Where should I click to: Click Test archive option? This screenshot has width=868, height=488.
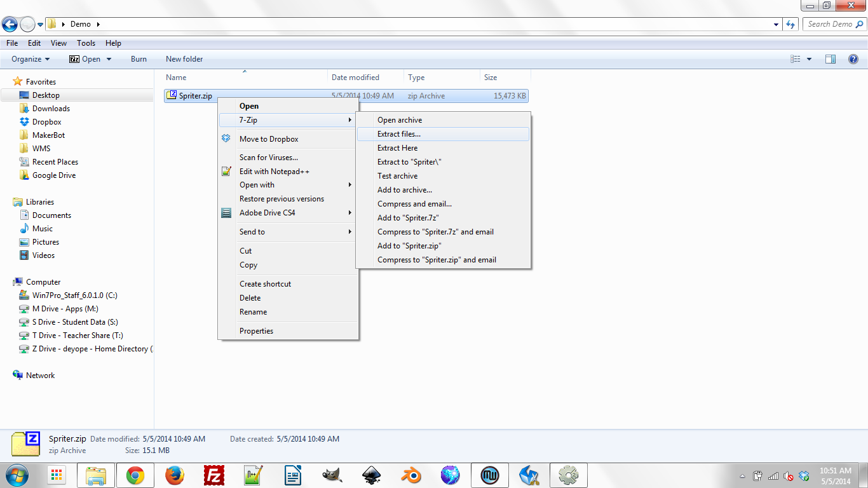443,176
